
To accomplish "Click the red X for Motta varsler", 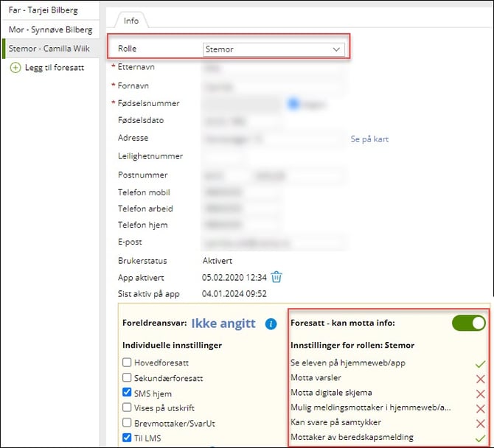I will [x=480, y=378].
